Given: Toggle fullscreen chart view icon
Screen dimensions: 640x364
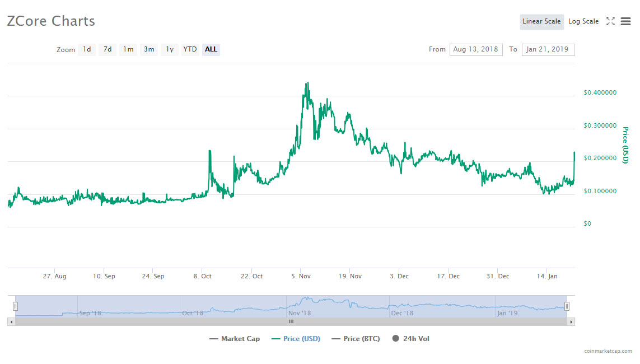Looking at the screenshot, I should point(610,21).
